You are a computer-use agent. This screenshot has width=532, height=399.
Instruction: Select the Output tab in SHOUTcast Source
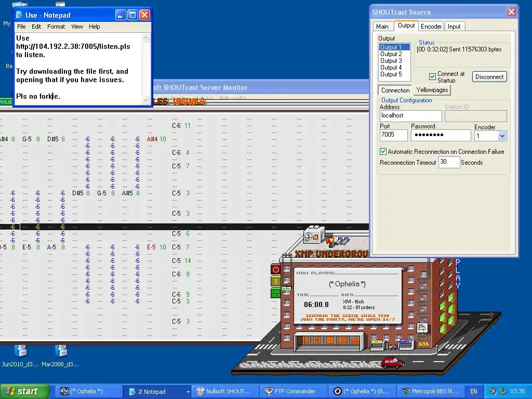406,25
